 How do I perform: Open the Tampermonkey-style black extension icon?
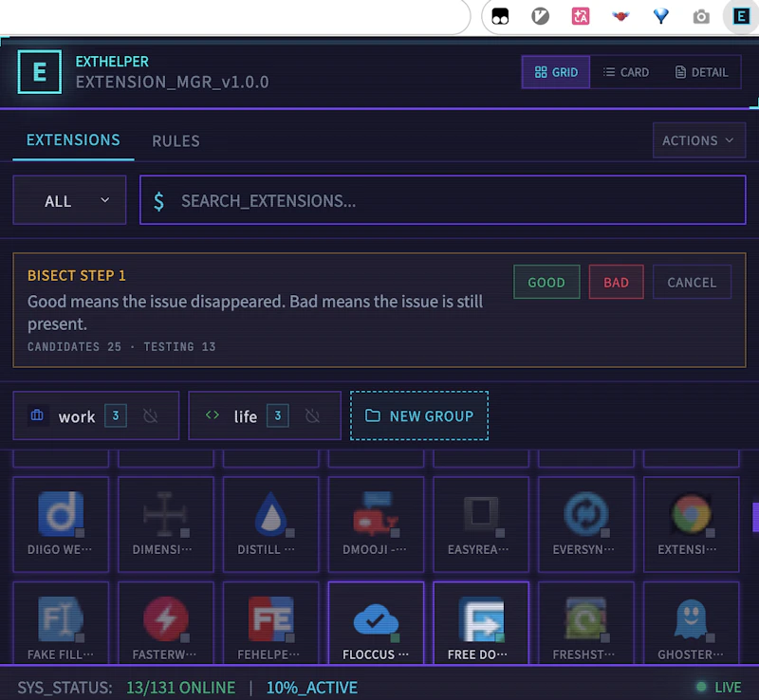[500, 16]
